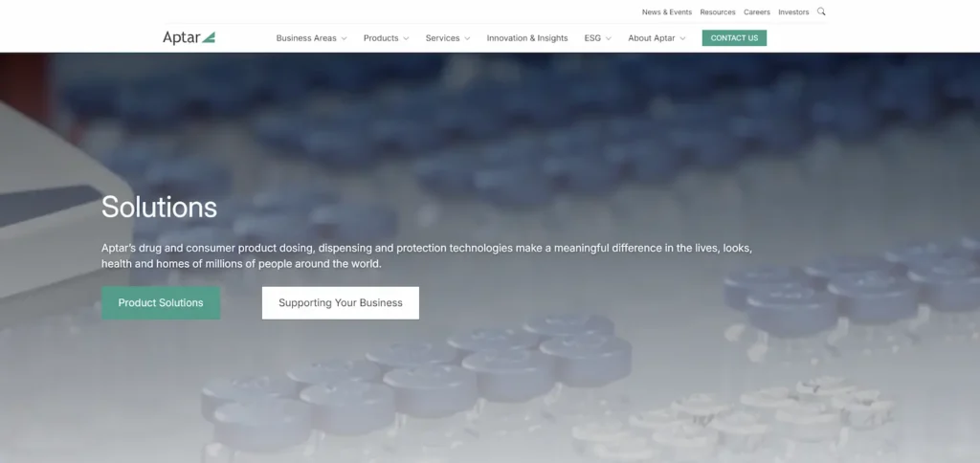Open the Business Areas menu label

[306, 38]
